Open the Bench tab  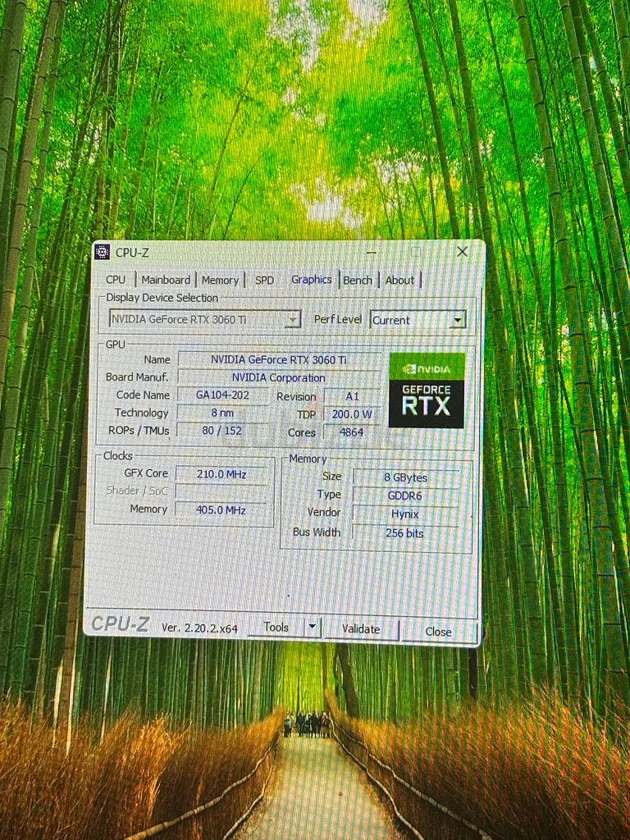358,281
